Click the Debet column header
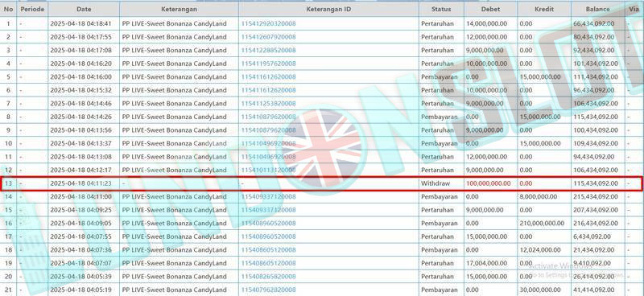Viewport: 644px width, 296px height. tap(491, 9)
